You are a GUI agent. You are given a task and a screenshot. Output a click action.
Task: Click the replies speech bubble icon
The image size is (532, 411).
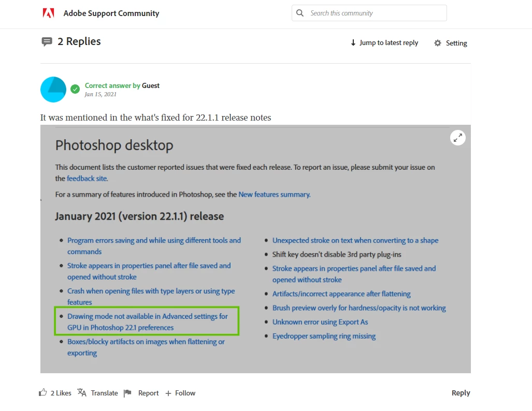(47, 42)
